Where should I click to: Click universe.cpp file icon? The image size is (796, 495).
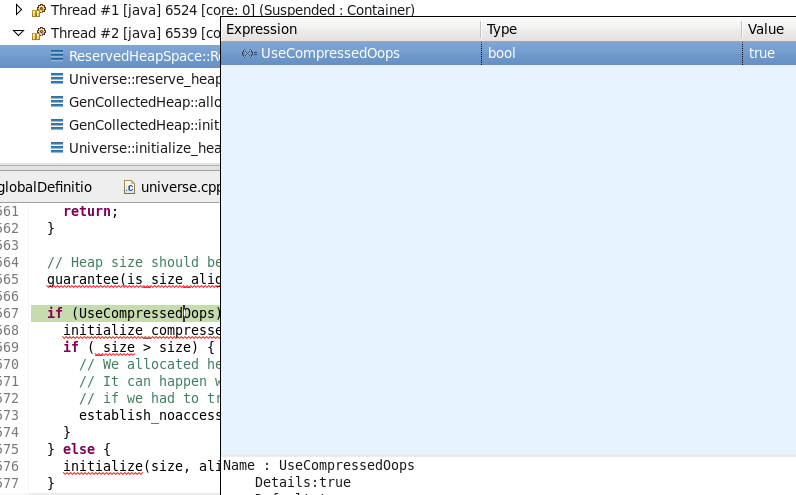pos(129,187)
